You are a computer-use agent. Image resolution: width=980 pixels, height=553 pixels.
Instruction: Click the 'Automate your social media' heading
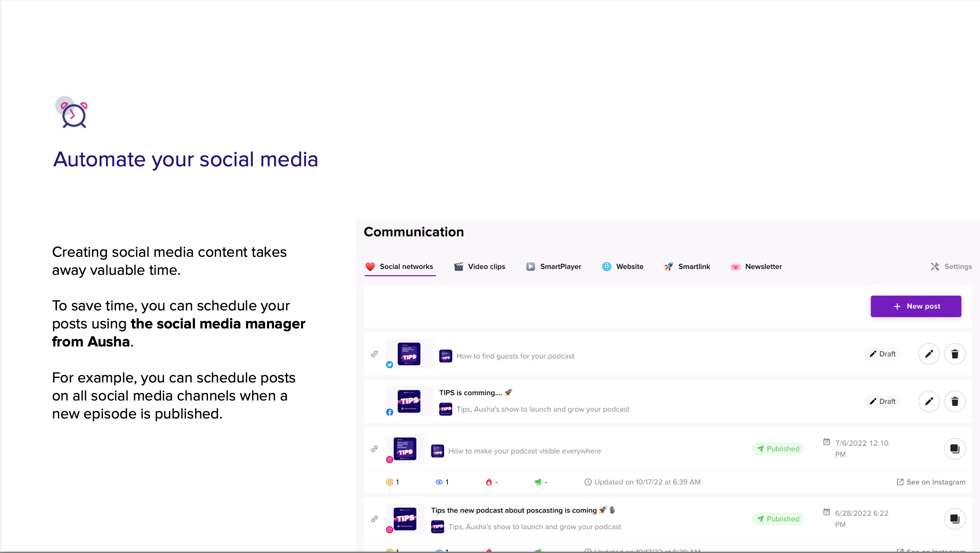tap(186, 160)
